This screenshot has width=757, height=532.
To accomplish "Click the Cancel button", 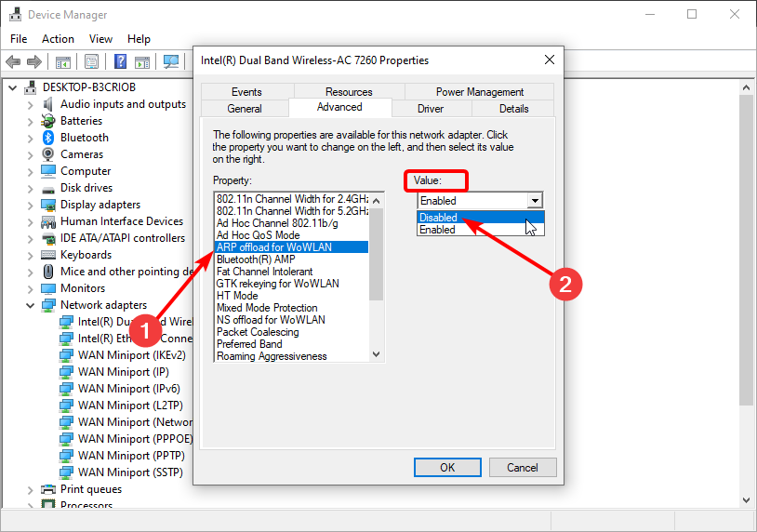I will pyautogui.click(x=523, y=467).
